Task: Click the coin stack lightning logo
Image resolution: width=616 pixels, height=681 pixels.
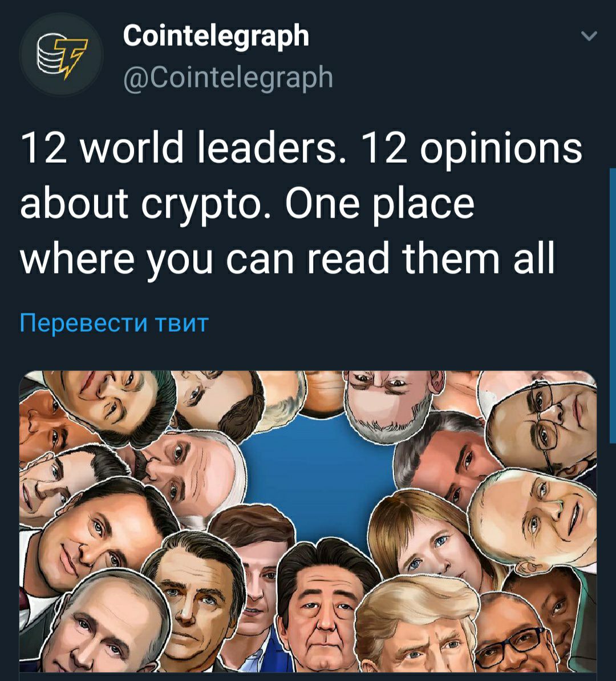Action: [61, 55]
